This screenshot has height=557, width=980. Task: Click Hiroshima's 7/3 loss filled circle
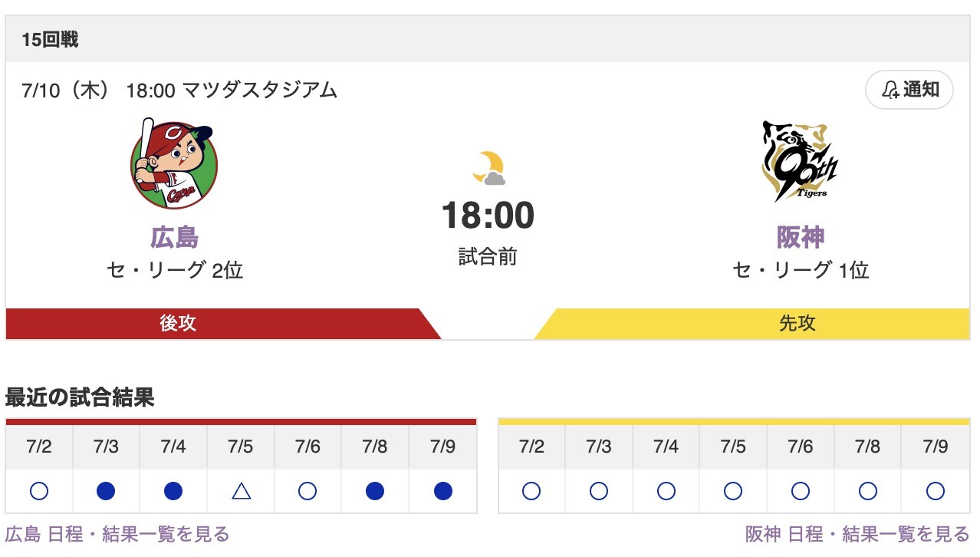coord(106,491)
